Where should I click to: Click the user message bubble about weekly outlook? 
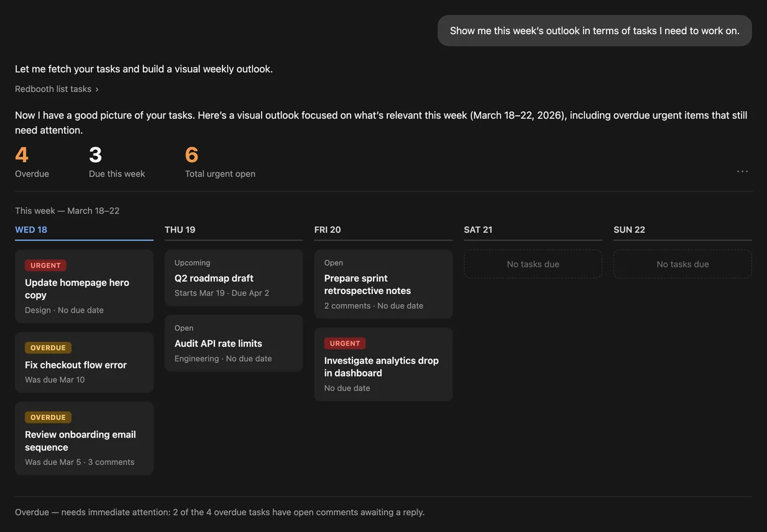pyautogui.click(x=595, y=30)
